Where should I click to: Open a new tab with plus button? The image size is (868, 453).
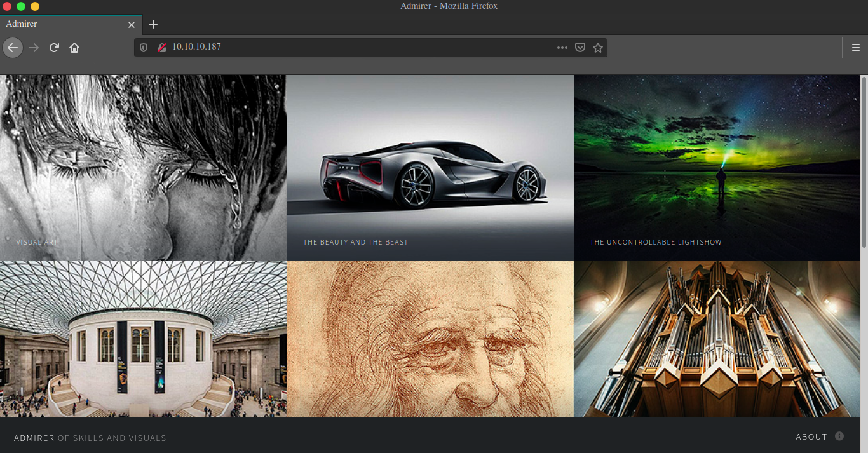coord(153,24)
